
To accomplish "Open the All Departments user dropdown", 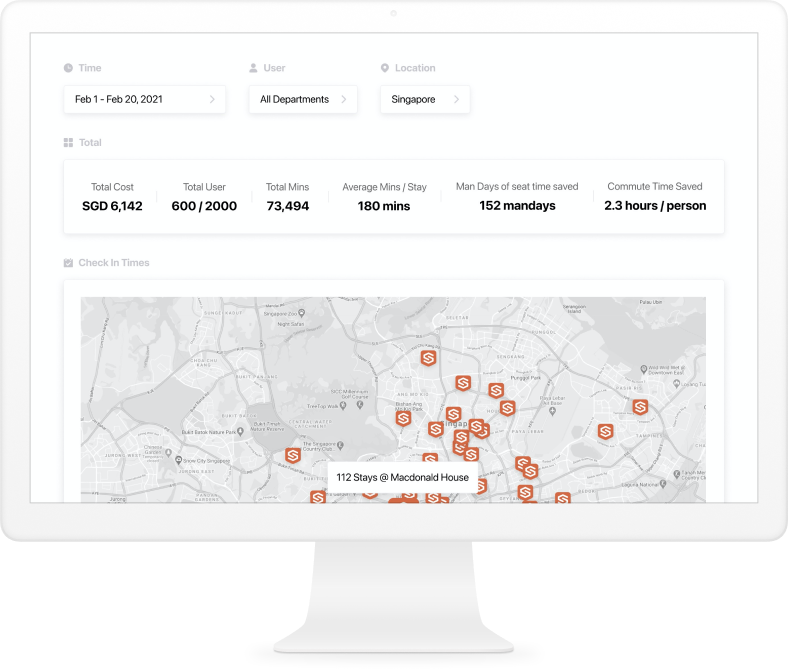I will click(303, 99).
